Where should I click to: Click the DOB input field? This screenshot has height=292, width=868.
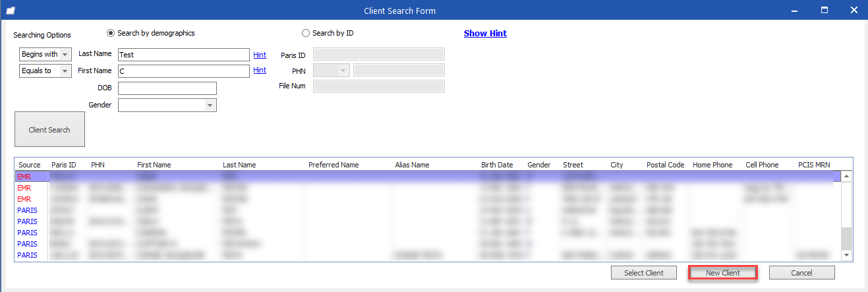167,88
